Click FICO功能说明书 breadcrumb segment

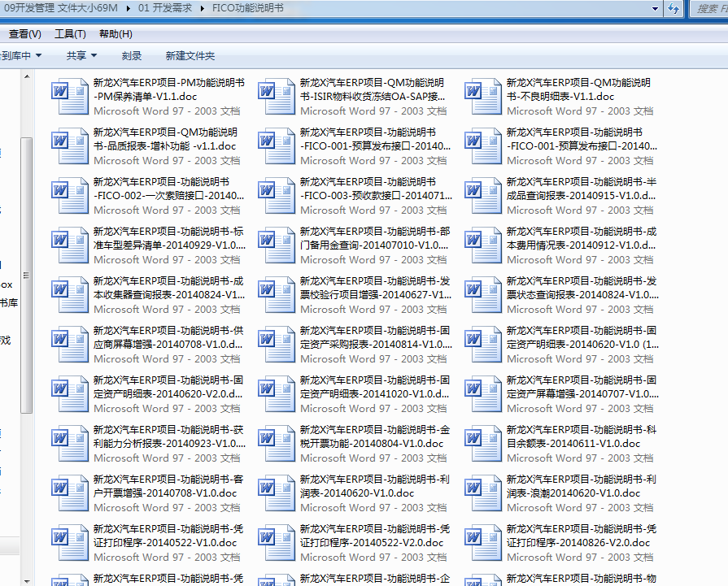tap(248, 8)
